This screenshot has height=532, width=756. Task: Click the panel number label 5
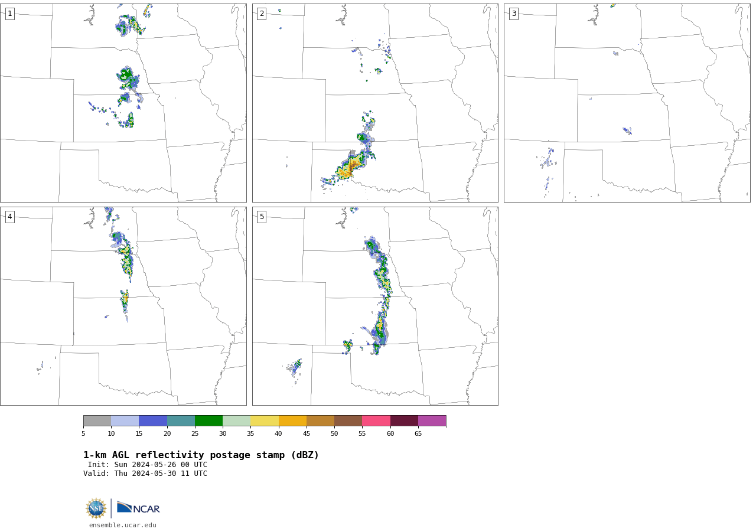[x=262, y=217]
